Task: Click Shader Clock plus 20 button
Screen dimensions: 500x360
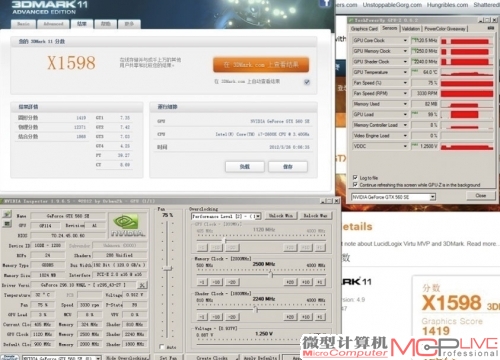Action: pyautogui.click(x=290, y=317)
